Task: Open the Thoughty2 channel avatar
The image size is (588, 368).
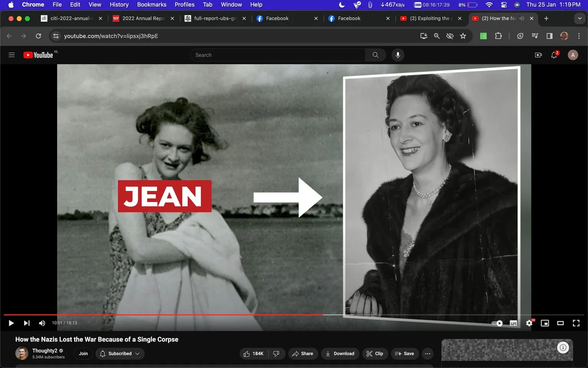Action: point(22,353)
